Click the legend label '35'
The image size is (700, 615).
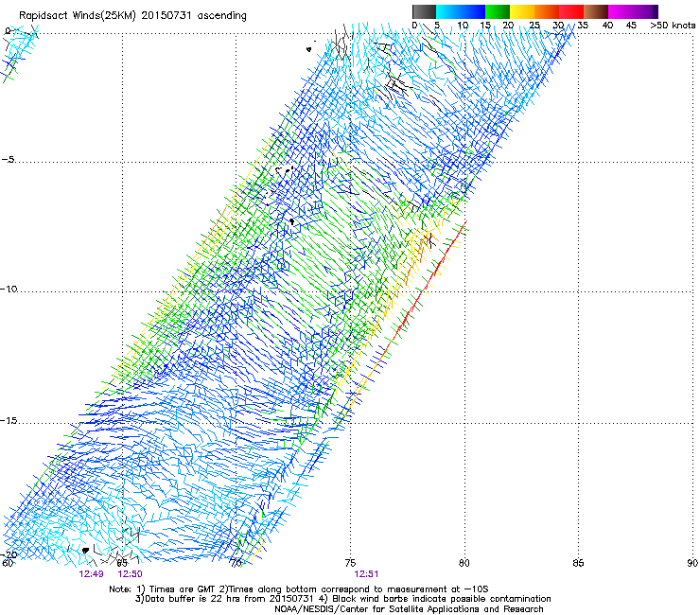click(583, 26)
